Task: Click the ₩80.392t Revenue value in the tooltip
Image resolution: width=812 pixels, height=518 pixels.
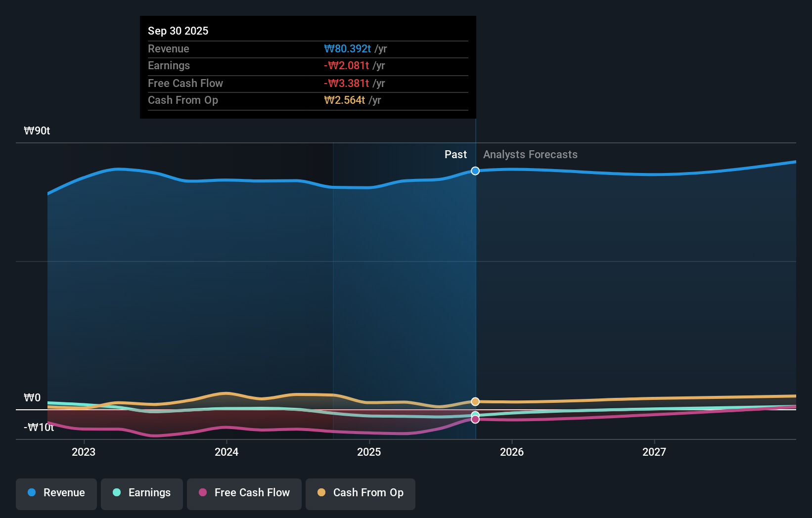Action: [x=347, y=48]
